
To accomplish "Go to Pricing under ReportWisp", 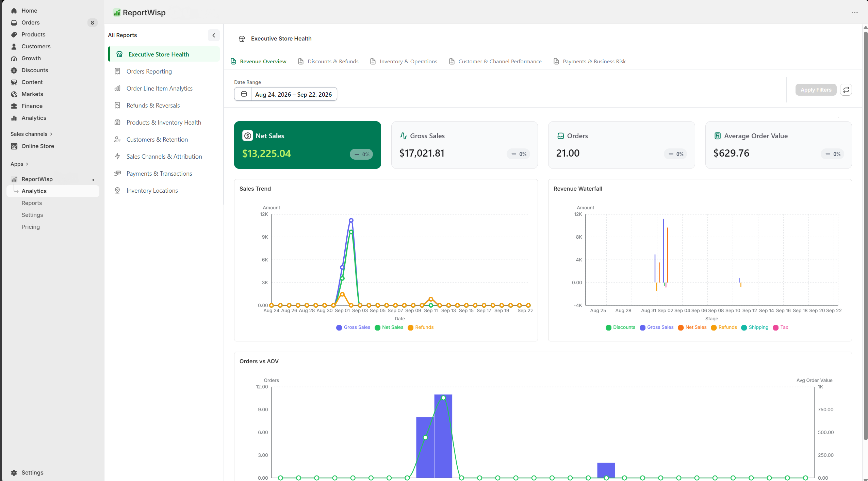I will point(31,227).
